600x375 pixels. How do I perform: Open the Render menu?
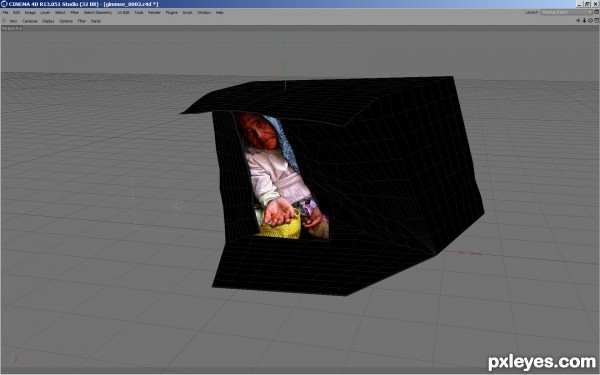coord(154,13)
